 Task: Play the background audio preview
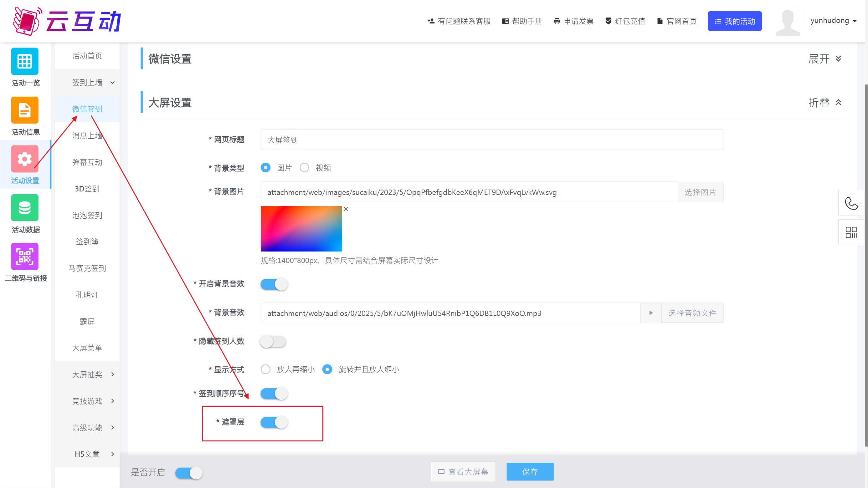[651, 313]
